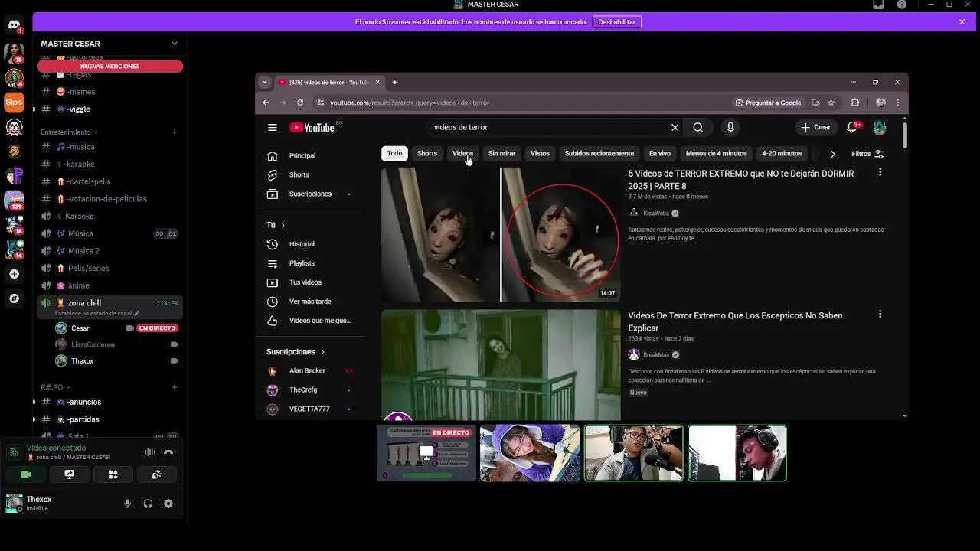Click the add a server plus icon
The width and height of the screenshot is (980, 551).
(14, 274)
